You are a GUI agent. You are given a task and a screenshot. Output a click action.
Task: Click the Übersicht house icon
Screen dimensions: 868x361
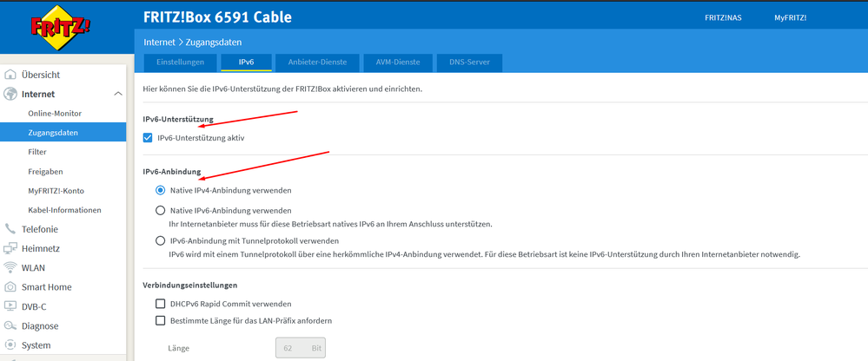pyautogui.click(x=10, y=75)
